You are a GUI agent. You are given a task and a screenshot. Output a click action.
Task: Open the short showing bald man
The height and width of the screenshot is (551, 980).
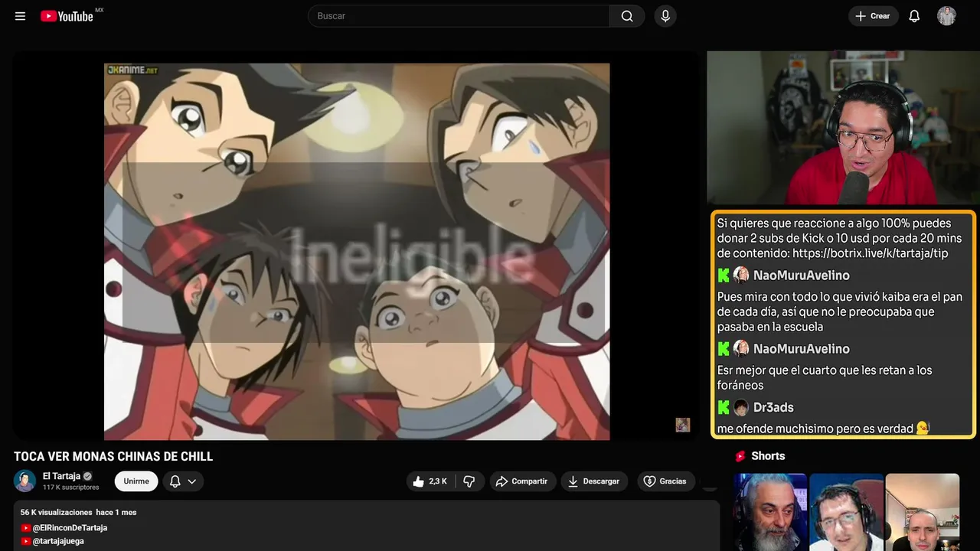click(922, 512)
